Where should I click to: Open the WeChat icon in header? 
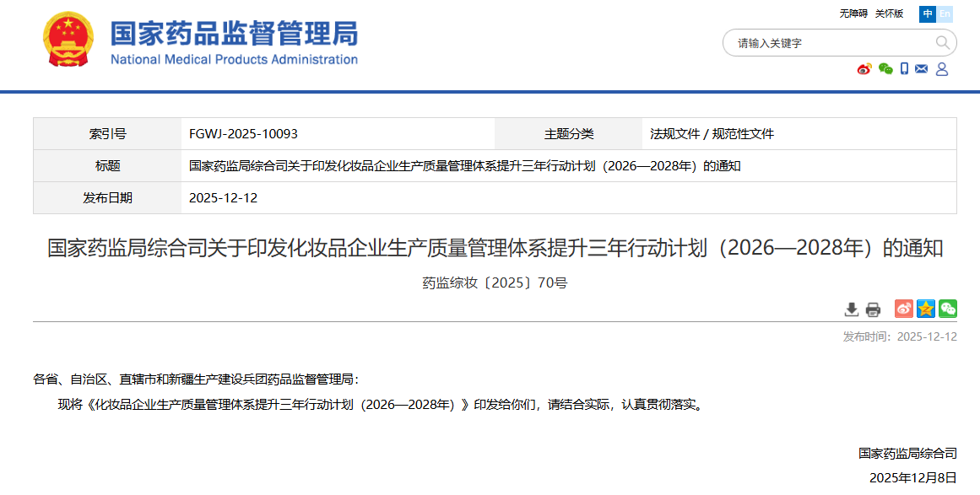point(885,69)
